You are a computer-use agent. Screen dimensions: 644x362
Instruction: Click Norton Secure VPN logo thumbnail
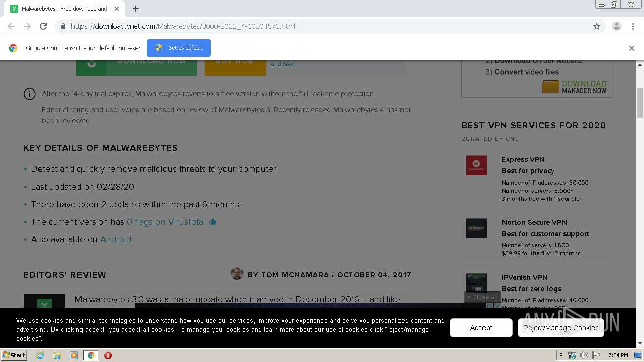(x=476, y=228)
